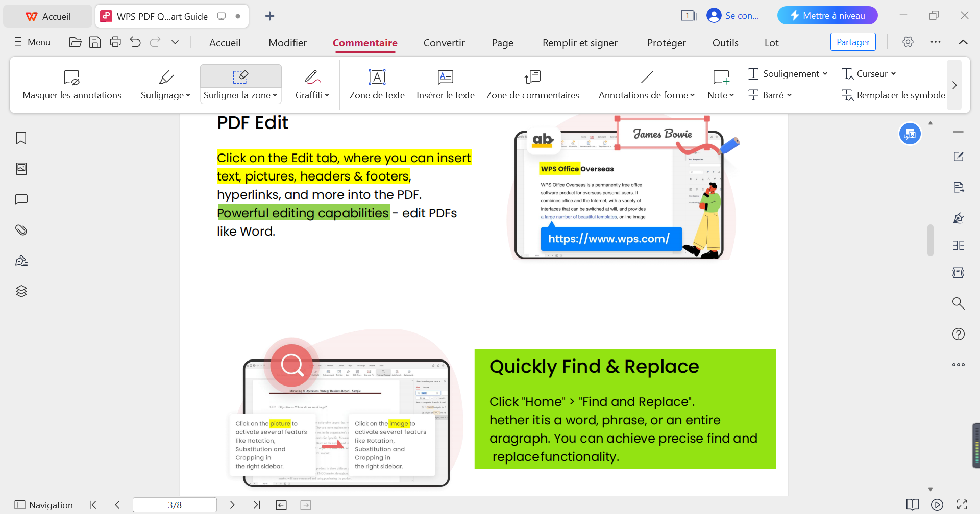
Task: Enter full screen mode
Action: coord(962,505)
